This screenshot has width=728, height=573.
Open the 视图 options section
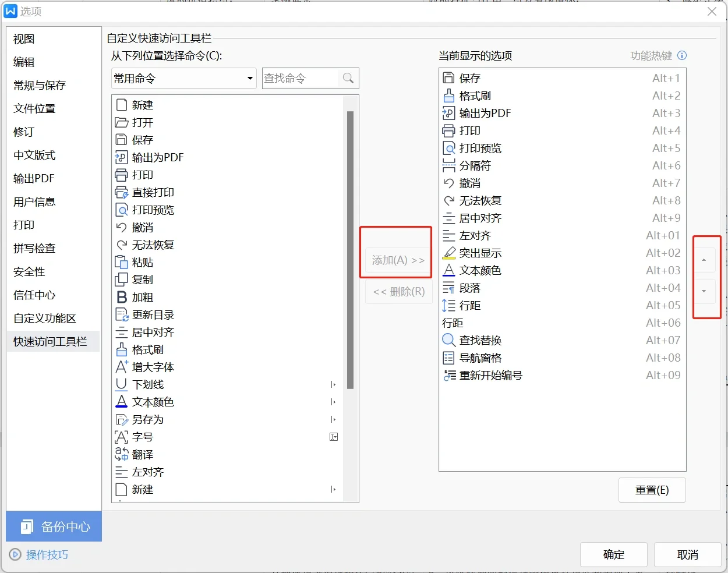click(x=24, y=39)
